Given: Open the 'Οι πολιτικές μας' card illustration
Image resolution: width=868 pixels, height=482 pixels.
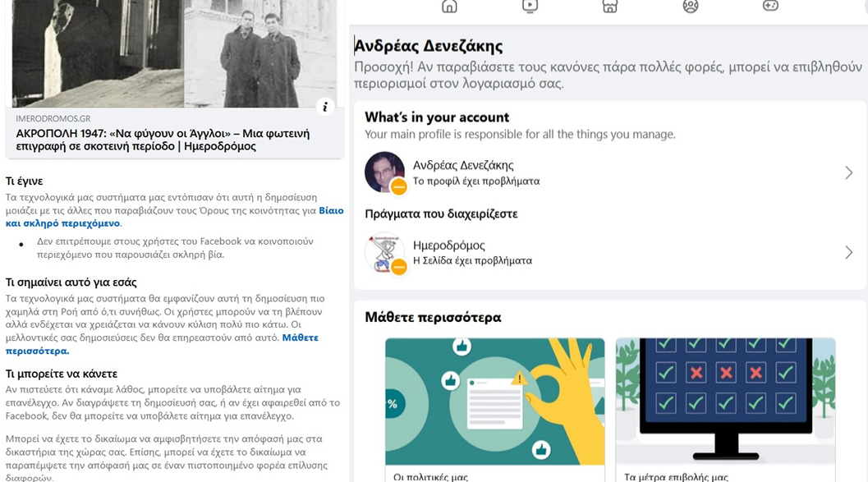Looking at the screenshot, I should pos(495,402).
